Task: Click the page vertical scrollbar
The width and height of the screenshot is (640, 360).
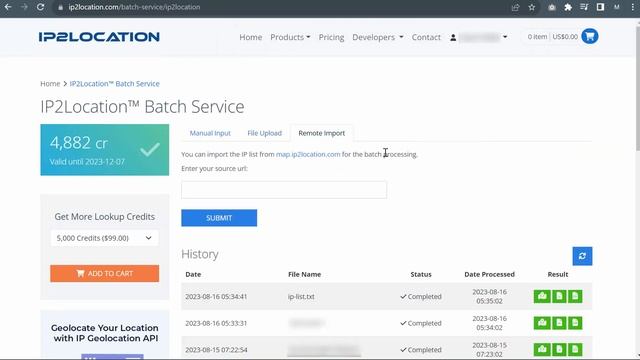Action: (x=637, y=88)
